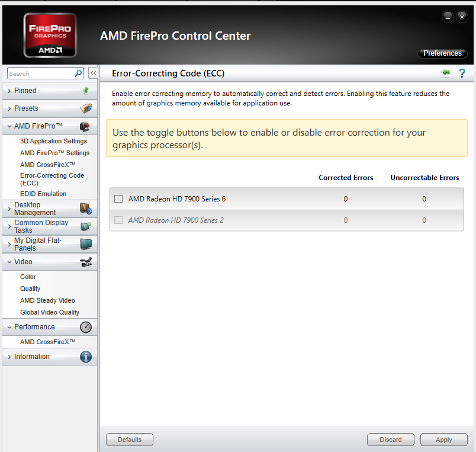Click the yellow toggle buttons hint box

pyautogui.click(x=287, y=138)
